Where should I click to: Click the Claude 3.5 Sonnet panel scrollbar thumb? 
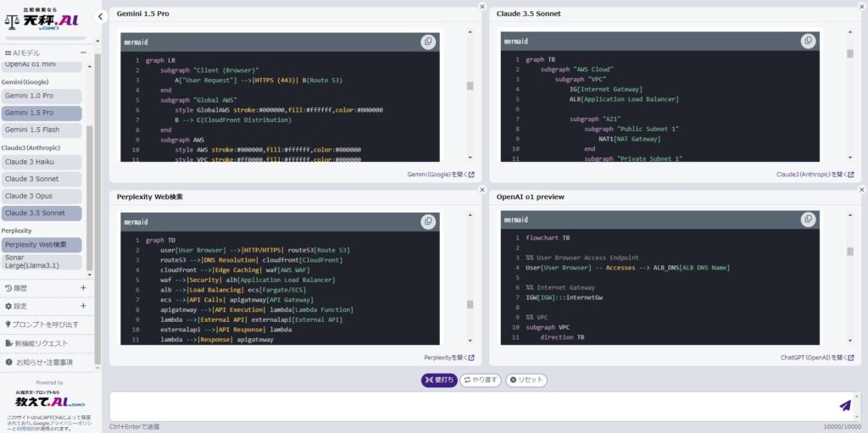849,53
